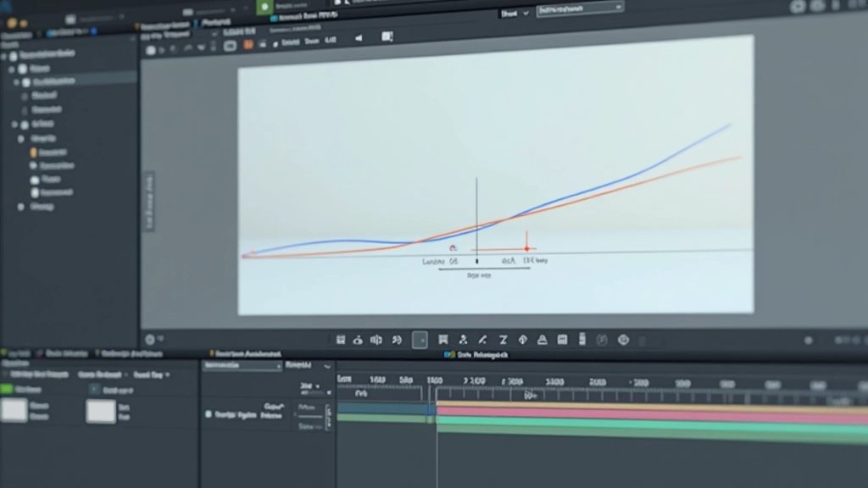
Task: Expand the second tree row's disclosure arrow
Action: pos(12,69)
